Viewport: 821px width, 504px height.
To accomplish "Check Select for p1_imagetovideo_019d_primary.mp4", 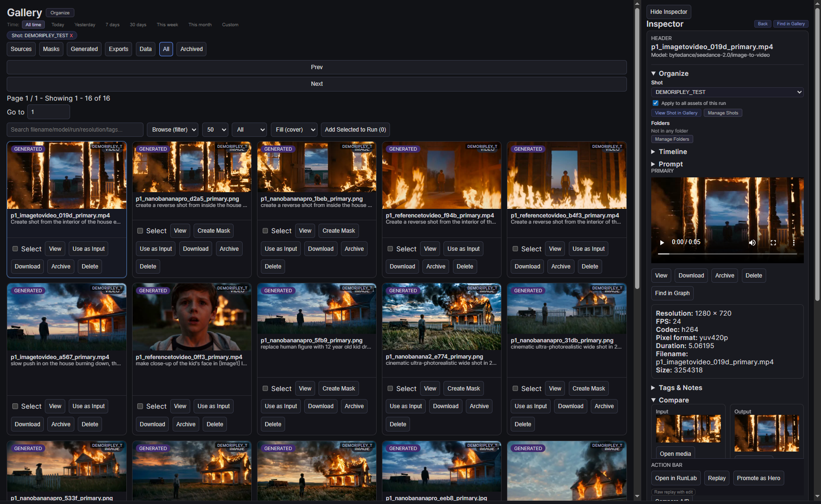I will tap(15, 249).
